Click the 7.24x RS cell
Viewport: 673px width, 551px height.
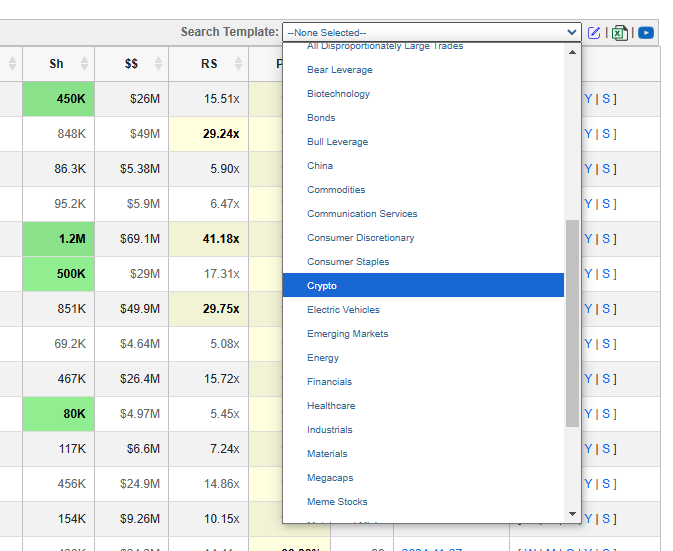[209, 449]
